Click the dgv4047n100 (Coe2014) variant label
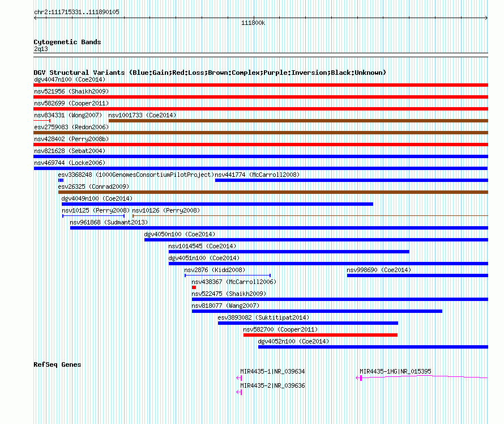Screen dimensions: 504x424 tap(70, 79)
